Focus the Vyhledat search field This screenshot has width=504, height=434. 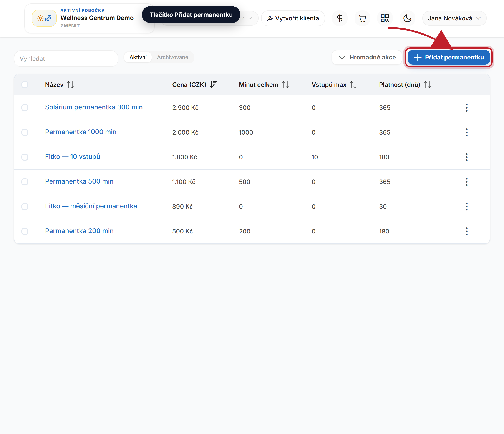coord(66,59)
